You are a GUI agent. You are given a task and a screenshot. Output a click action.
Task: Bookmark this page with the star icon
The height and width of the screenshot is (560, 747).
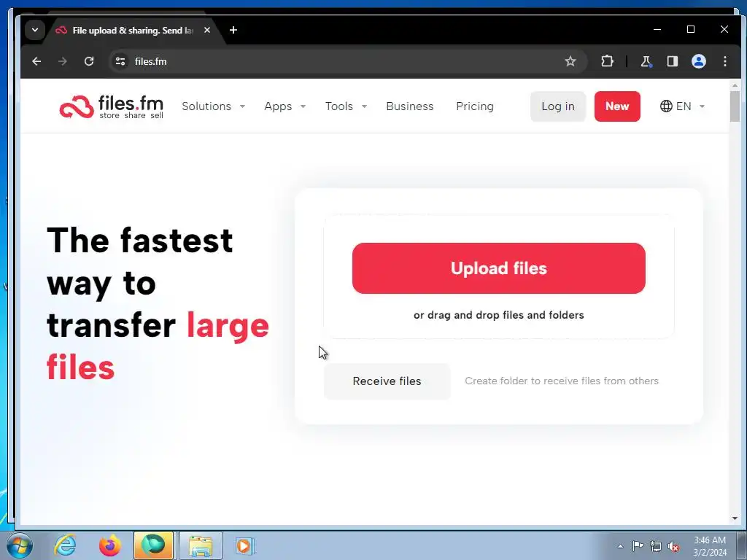tap(570, 61)
